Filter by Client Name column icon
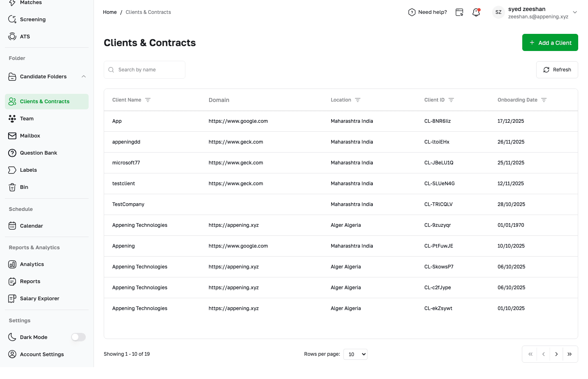Viewport: 588px width, 379px height. (148, 100)
